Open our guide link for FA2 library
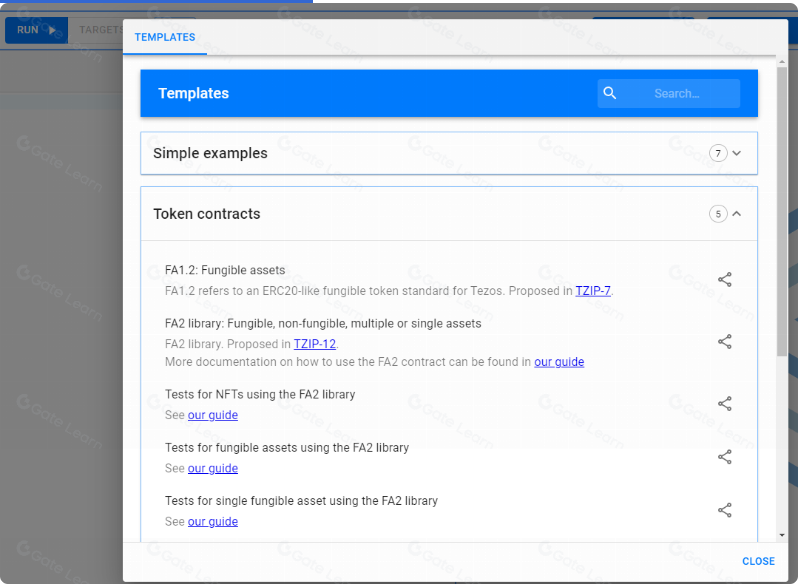This screenshot has height=585, width=799. [559, 362]
